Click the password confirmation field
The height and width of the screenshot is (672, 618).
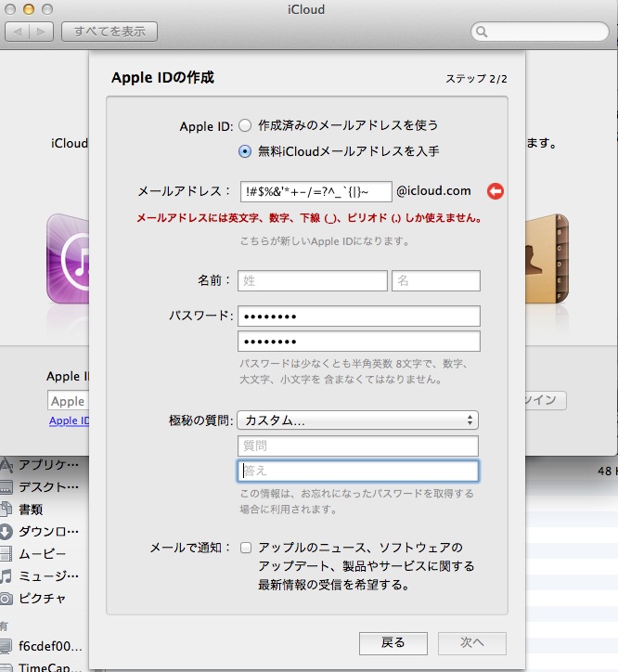[359, 342]
